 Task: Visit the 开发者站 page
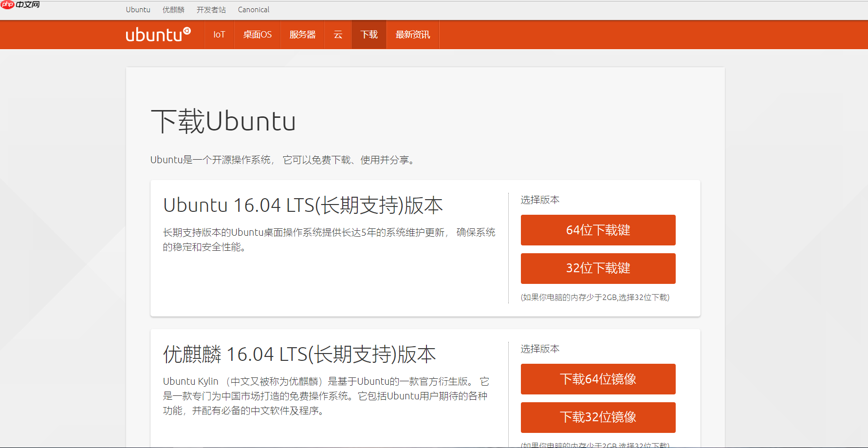tap(211, 9)
